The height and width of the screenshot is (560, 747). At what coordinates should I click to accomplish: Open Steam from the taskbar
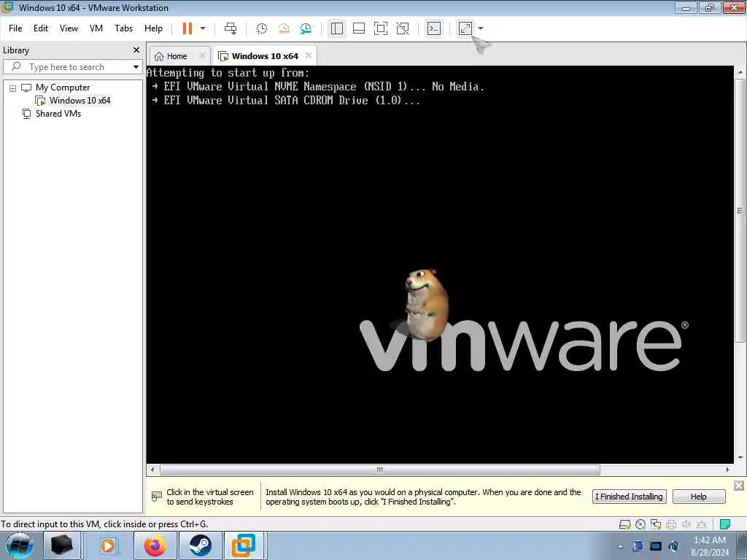[200, 545]
